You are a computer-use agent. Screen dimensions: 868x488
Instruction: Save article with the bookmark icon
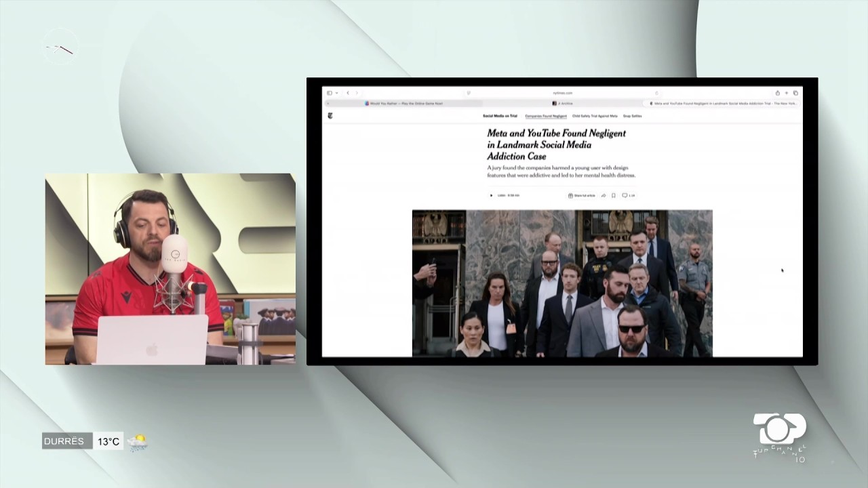pyautogui.click(x=614, y=195)
